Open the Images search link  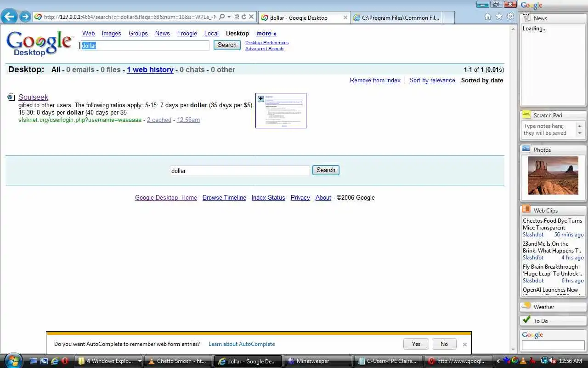(111, 34)
